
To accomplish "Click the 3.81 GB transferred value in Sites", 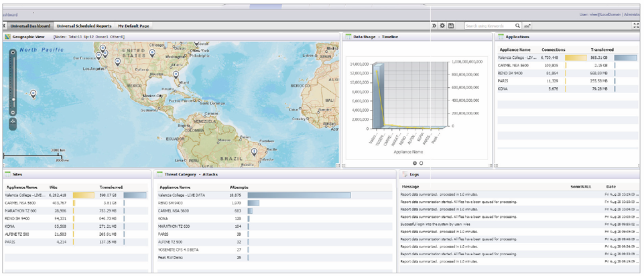I will click(x=110, y=203).
